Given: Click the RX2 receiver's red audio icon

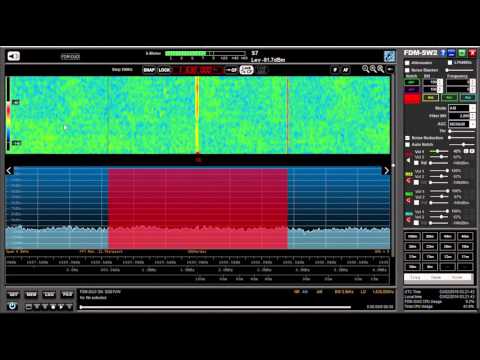Looking at the screenshot, I should pyautogui.click(x=408, y=180).
